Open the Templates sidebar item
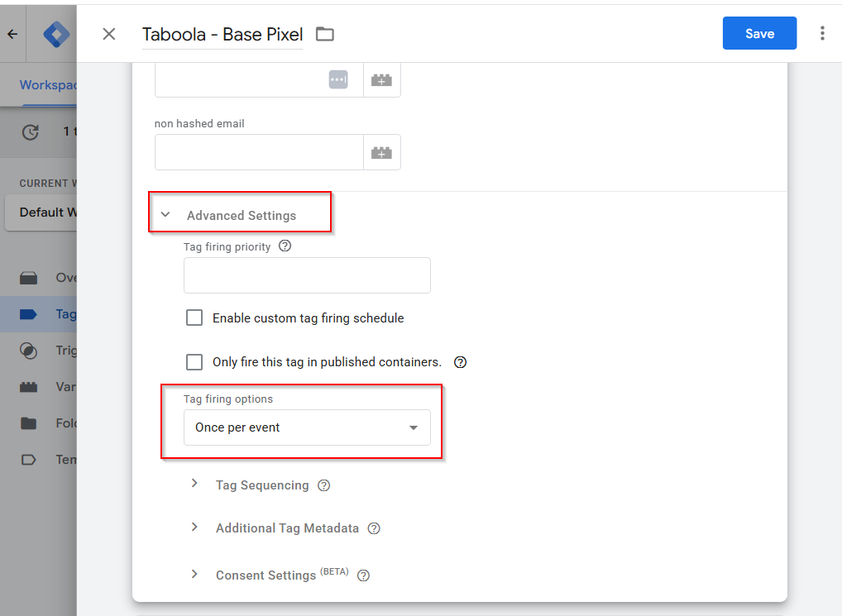Viewport: 842px width, 616px height. (39, 460)
